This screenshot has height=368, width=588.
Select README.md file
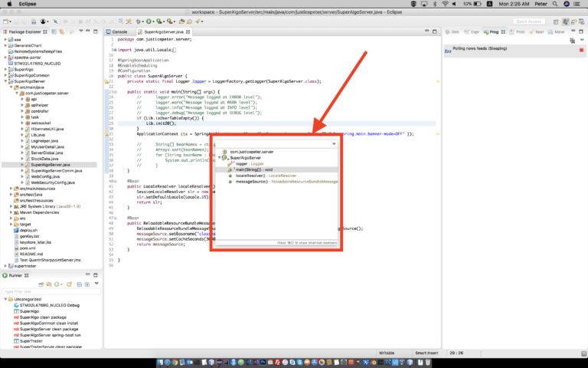tap(31, 255)
